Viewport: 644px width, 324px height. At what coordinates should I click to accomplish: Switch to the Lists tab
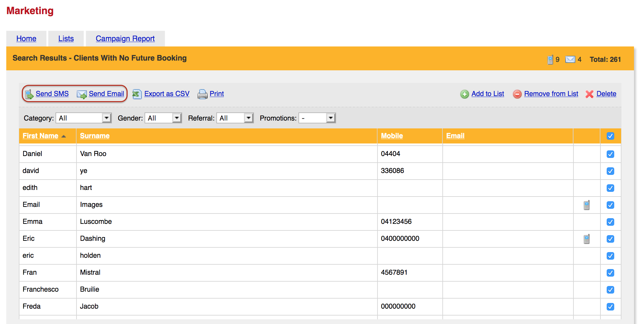pyautogui.click(x=66, y=39)
